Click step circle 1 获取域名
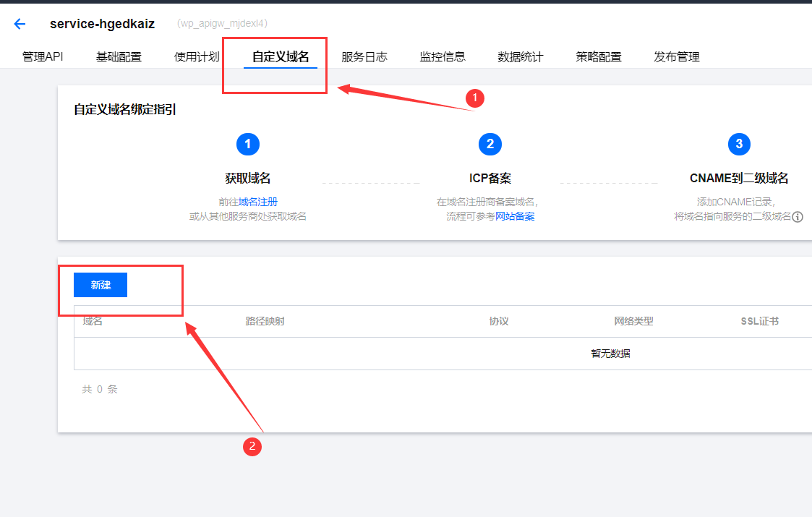Viewport: 812px width, 517px height. tap(248, 144)
